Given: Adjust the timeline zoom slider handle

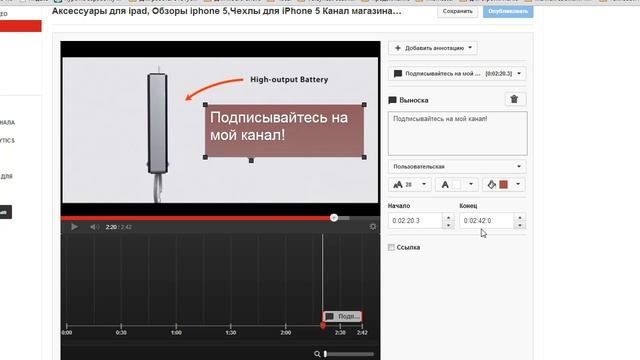Looking at the screenshot, I should point(325,354).
